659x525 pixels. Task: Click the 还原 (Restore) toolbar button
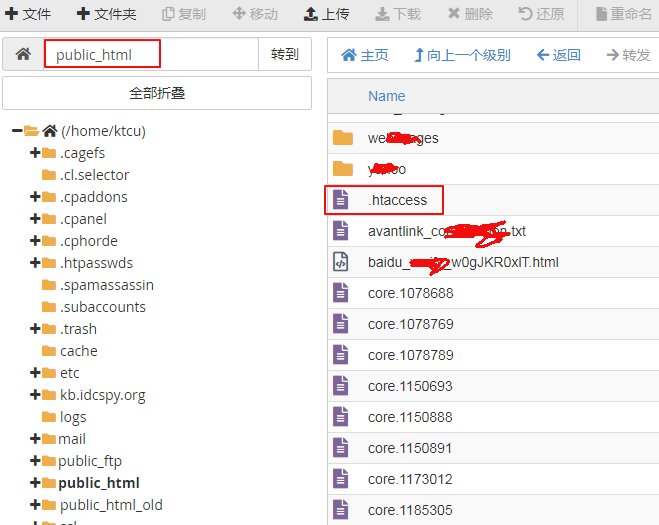[x=541, y=14]
